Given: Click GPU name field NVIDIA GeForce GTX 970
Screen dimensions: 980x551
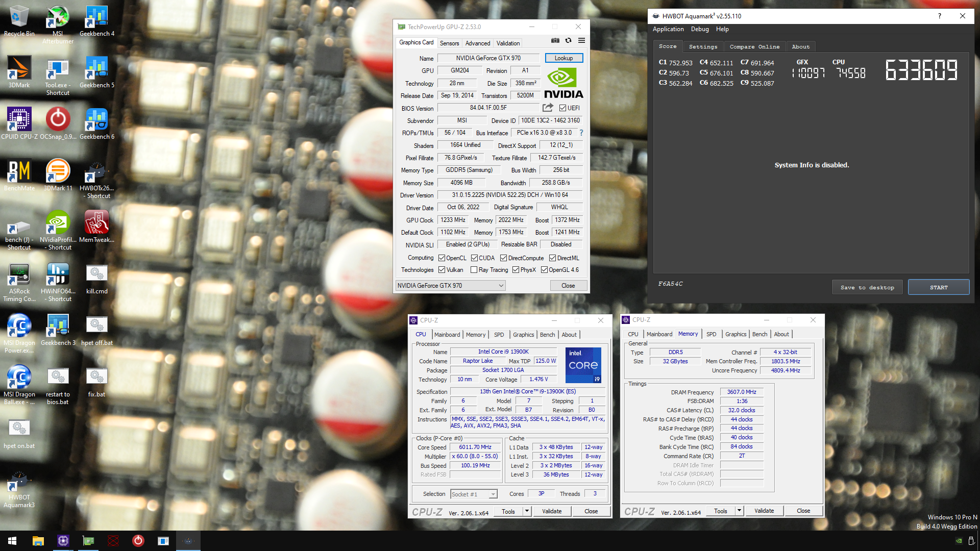Looking at the screenshot, I should tap(488, 58).
